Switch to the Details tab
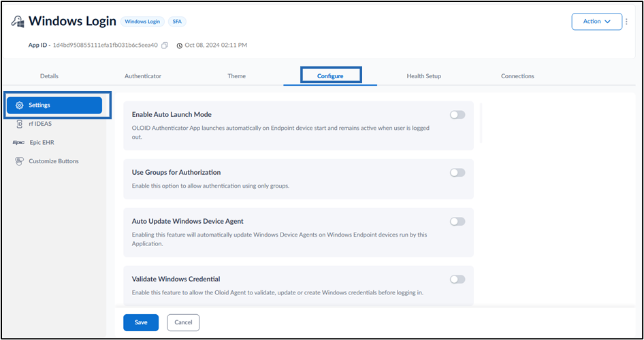The width and height of the screenshot is (644, 340). pyautogui.click(x=49, y=76)
